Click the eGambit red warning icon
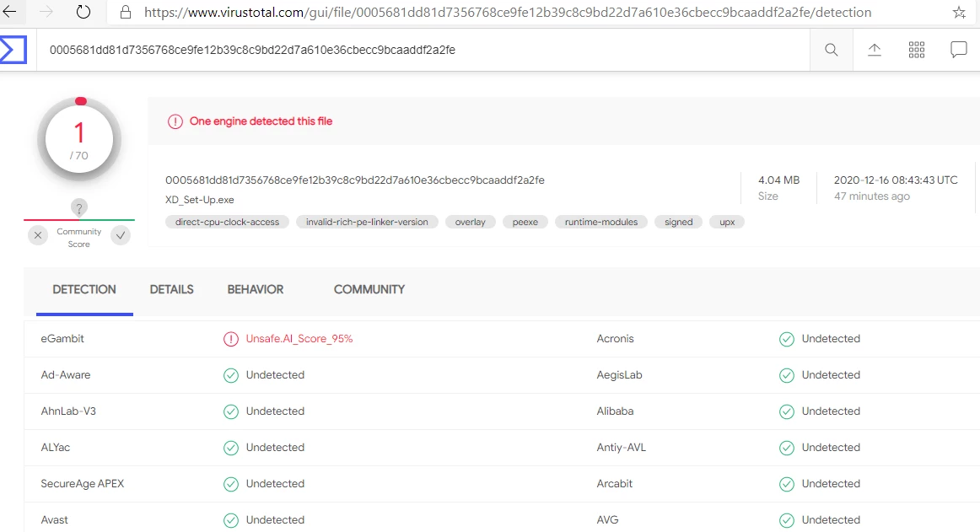Image resolution: width=980 pixels, height=532 pixels. [x=231, y=339]
